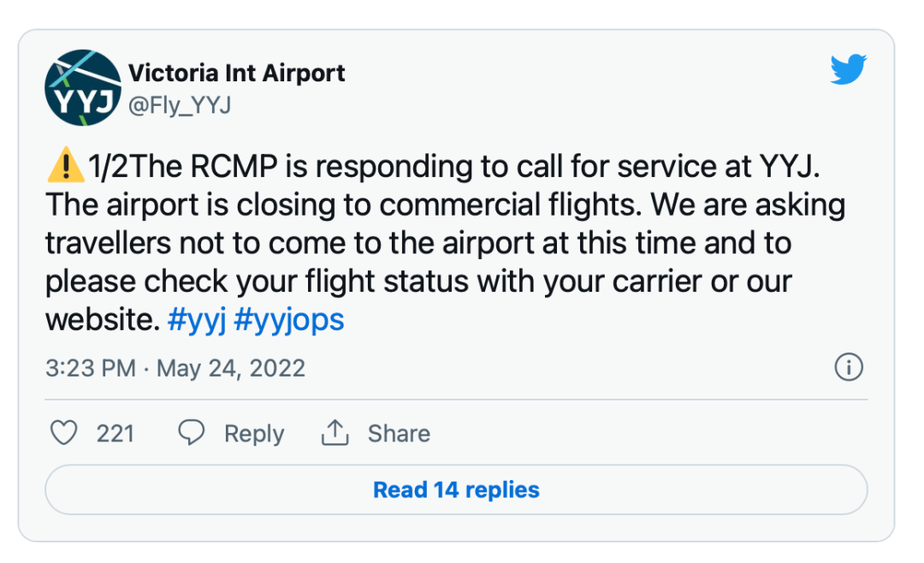924x563 pixels.
Task: Click the share upload arrow icon
Action: click(335, 433)
